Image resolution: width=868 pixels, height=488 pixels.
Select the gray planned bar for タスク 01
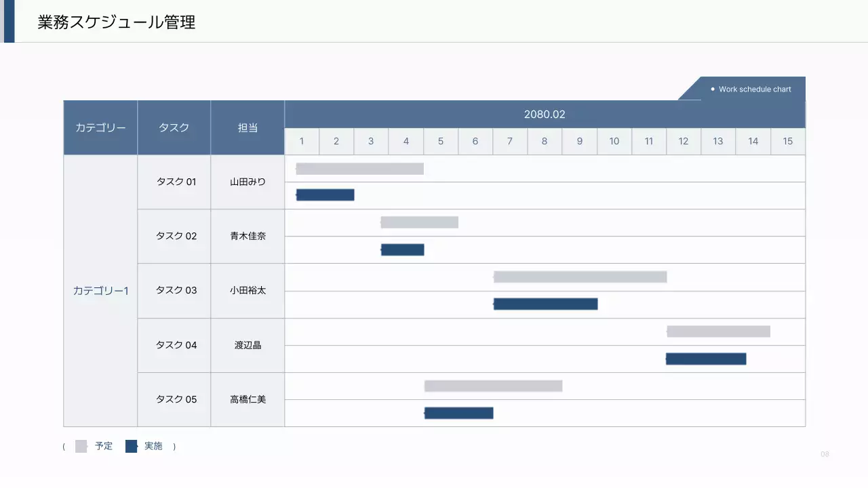360,169
